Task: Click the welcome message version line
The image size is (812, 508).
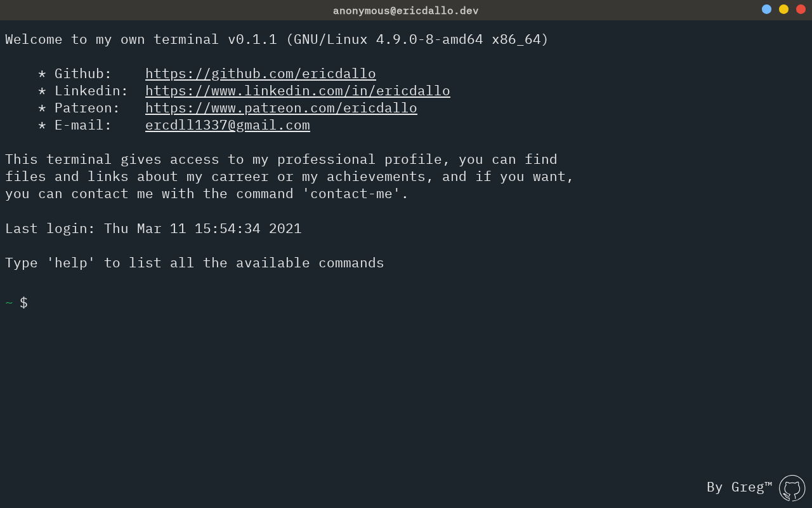Action: pos(277,39)
